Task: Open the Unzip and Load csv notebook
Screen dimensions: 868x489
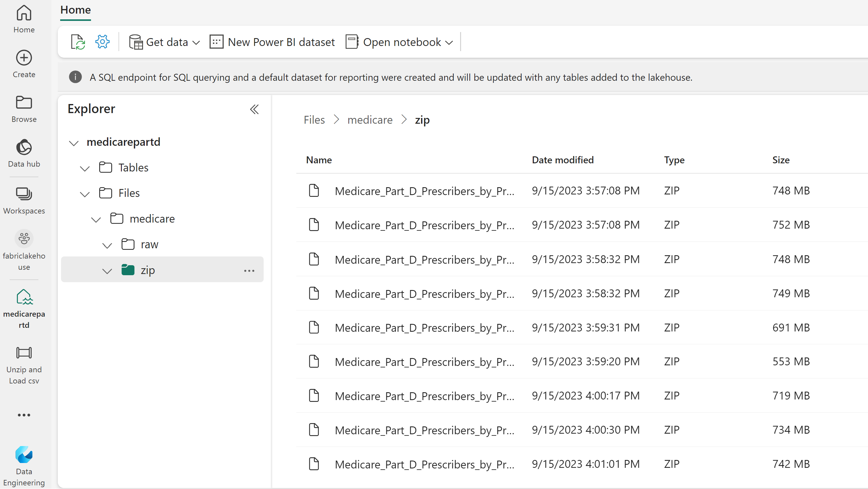Action: (24, 366)
